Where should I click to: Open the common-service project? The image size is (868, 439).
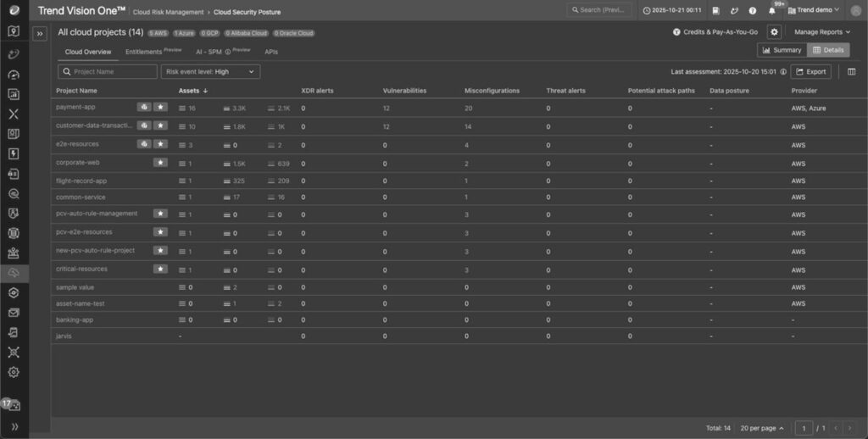click(x=81, y=197)
